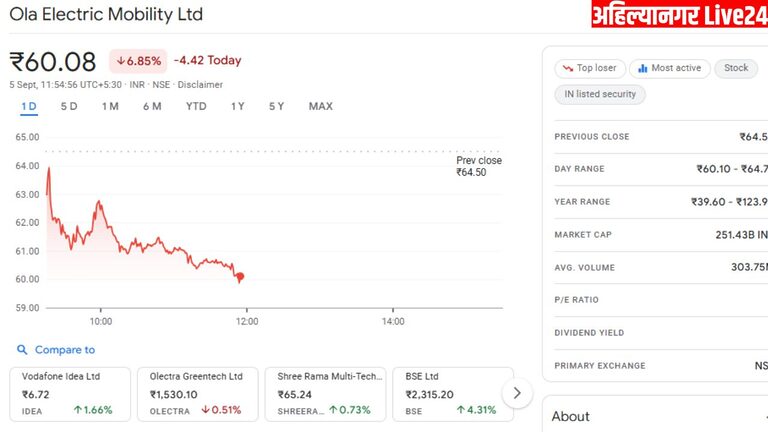Click the Stock tag chip
This screenshot has height=432, width=768.
[x=736, y=68]
